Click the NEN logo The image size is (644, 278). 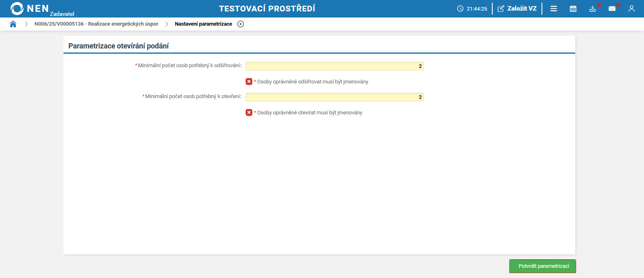(30, 9)
